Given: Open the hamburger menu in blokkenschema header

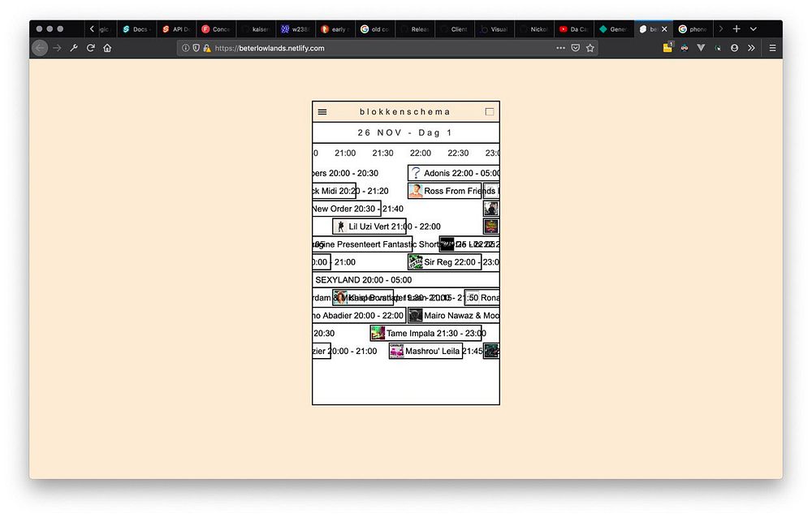Looking at the screenshot, I should point(322,112).
